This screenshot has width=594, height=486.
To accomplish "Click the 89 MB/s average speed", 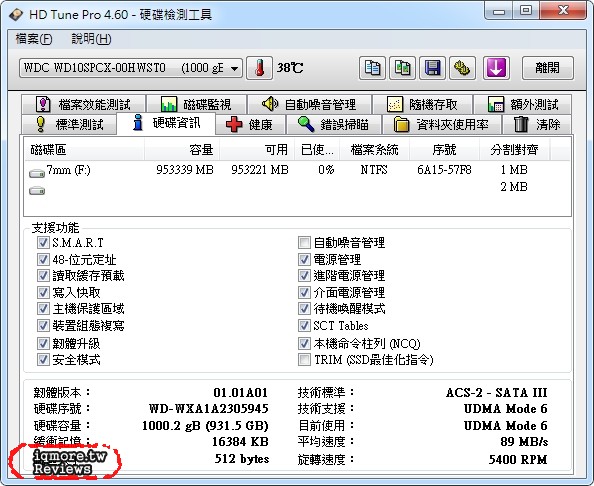I will point(524,442).
